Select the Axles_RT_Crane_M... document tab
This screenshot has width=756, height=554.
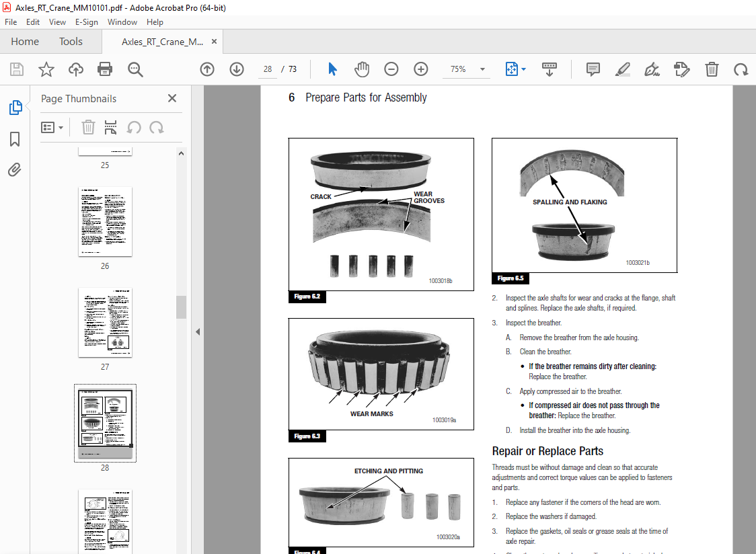(x=162, y=42)
